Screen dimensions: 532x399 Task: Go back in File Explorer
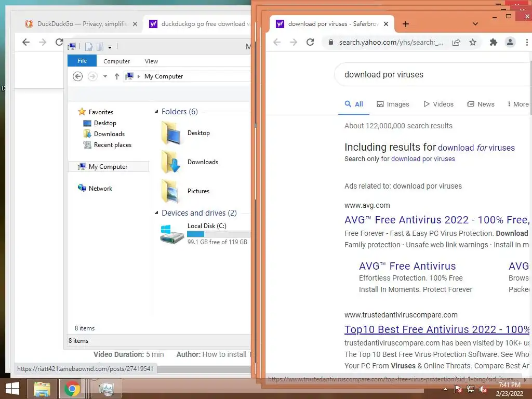click(78, 76)
